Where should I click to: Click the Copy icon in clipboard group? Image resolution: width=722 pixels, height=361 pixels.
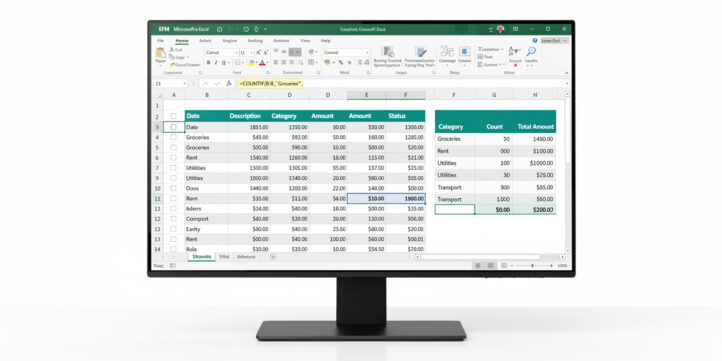[x=171, y=57]
